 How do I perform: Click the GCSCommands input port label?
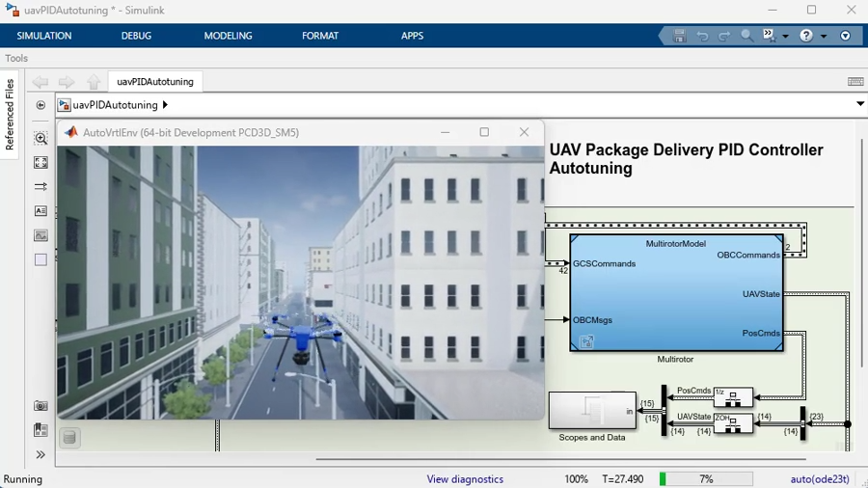click(x=604, y=264)
